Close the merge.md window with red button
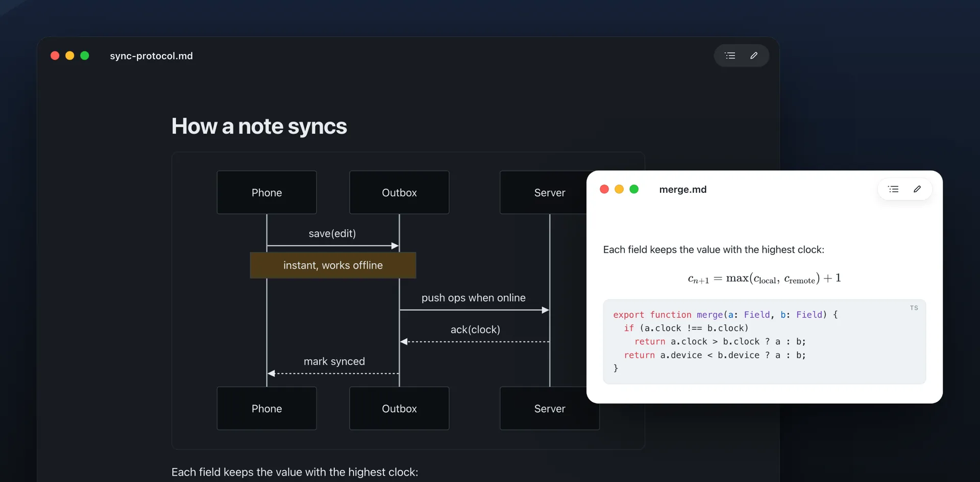The width and height of the screenshot is (980, 482). pos(604,189)
